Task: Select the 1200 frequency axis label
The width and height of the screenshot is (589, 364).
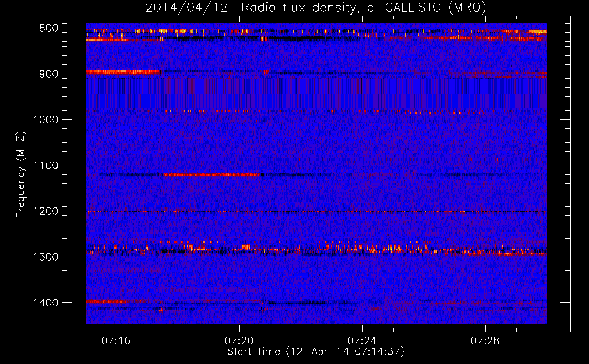Action: 46,211
